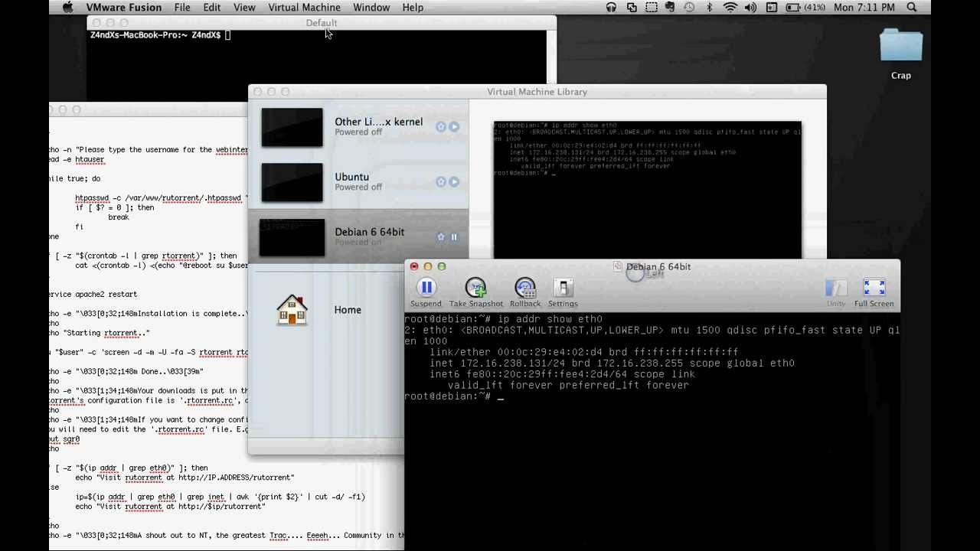The width and height of the screenshot is (980, 551).
Task: Open the Wi-Fi status menu
Action: pos(730,8)
